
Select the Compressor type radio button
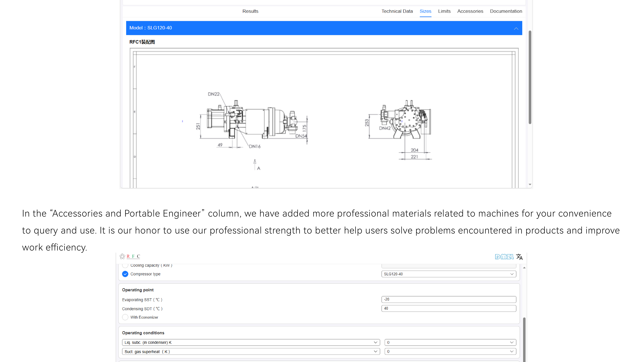125,274
